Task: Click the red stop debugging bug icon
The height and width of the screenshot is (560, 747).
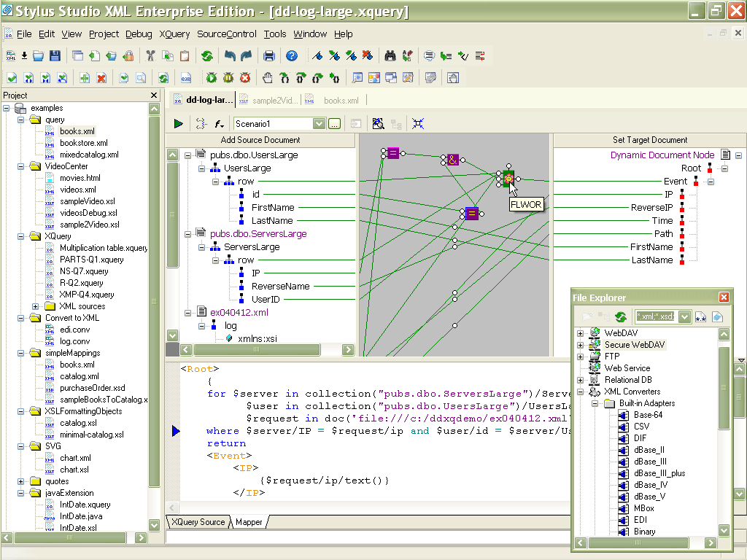Action: tap(246, 78)
